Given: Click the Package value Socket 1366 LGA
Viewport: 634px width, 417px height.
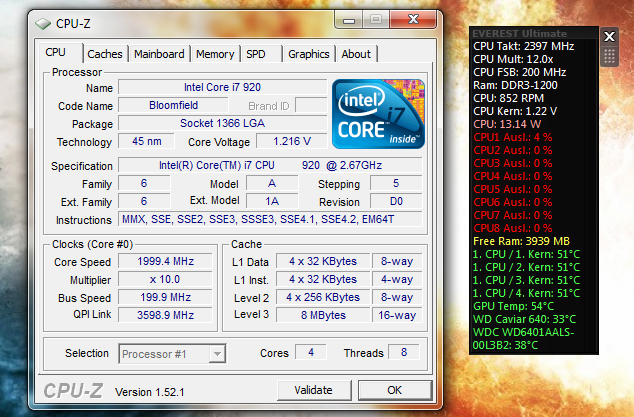Looking at the screenshot, I should (222, 123).
